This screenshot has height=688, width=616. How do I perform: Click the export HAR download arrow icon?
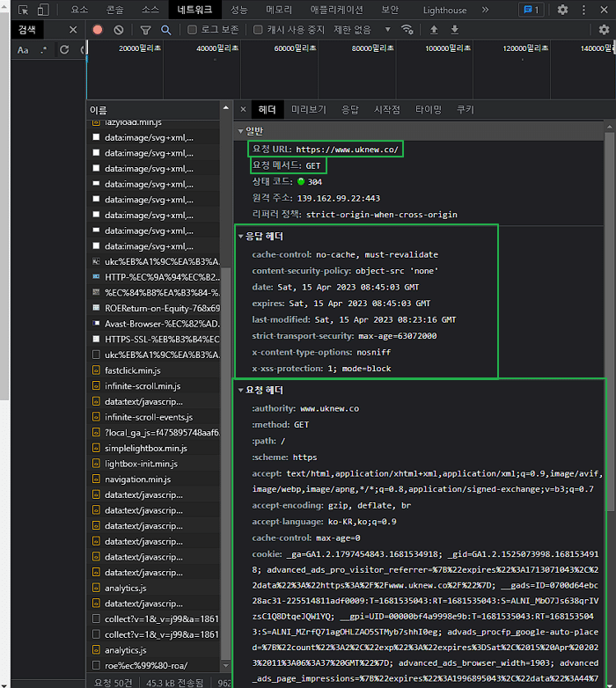[455, 30]
